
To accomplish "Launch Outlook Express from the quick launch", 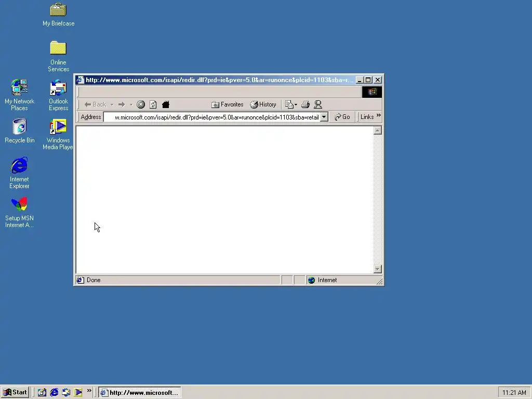I will pos(66,393).
